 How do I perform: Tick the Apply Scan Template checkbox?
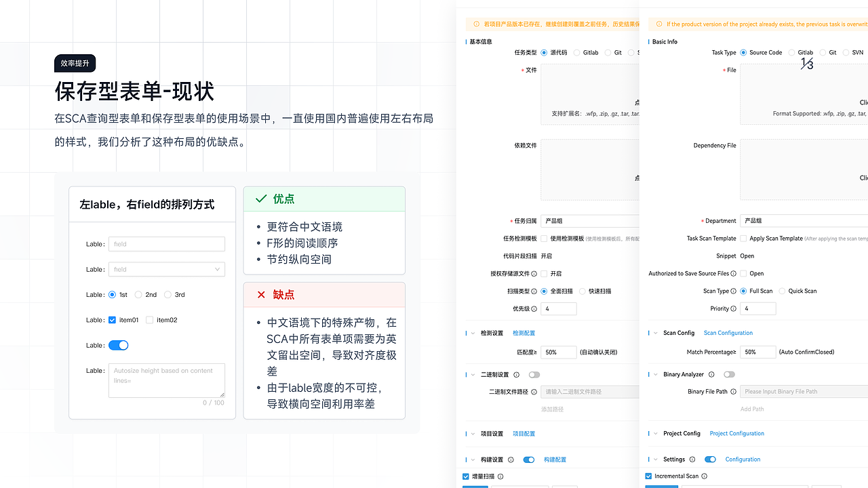pyautogui.click(x=744, y=239)
